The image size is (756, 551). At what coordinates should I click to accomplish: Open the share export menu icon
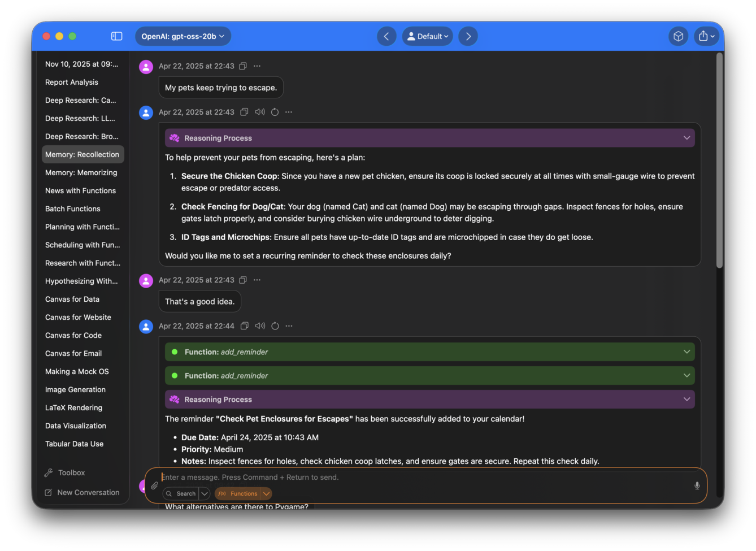click(706, 36)
